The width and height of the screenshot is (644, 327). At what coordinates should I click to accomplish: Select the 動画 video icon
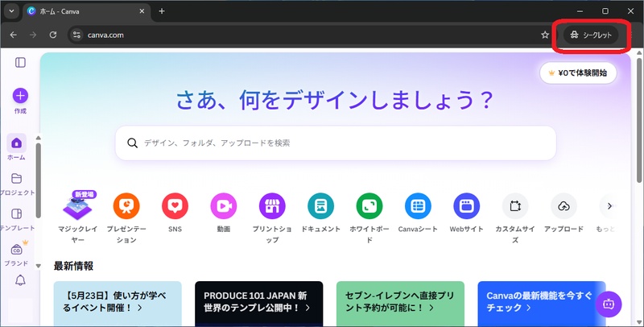click(x=224, y=206)
